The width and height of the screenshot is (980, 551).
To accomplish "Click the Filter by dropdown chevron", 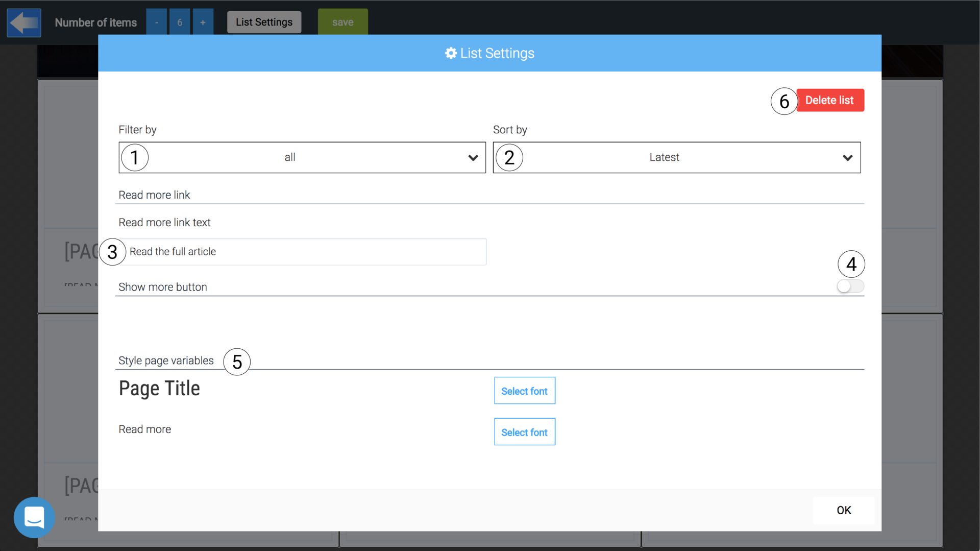I will pos(473,157).
